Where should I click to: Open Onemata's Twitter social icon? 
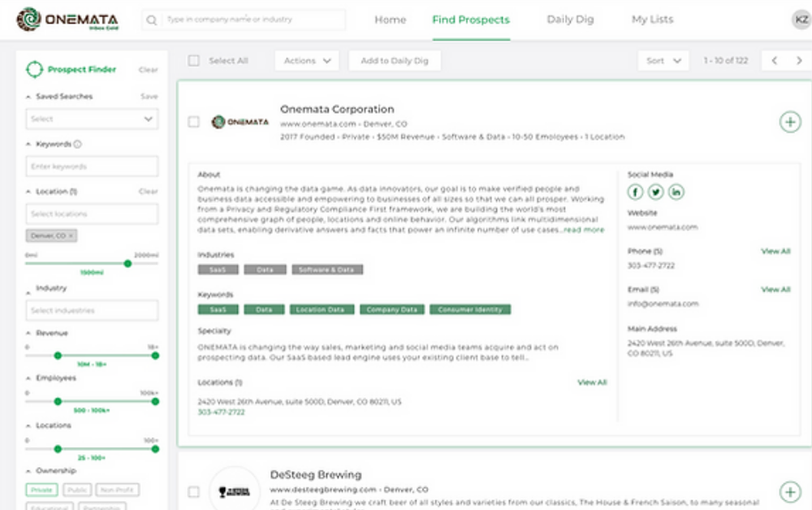[x=655, y=192]
